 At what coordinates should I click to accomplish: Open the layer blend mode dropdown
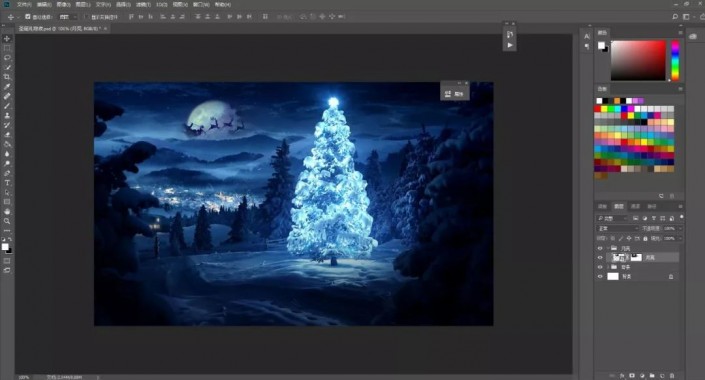(618, 228)
